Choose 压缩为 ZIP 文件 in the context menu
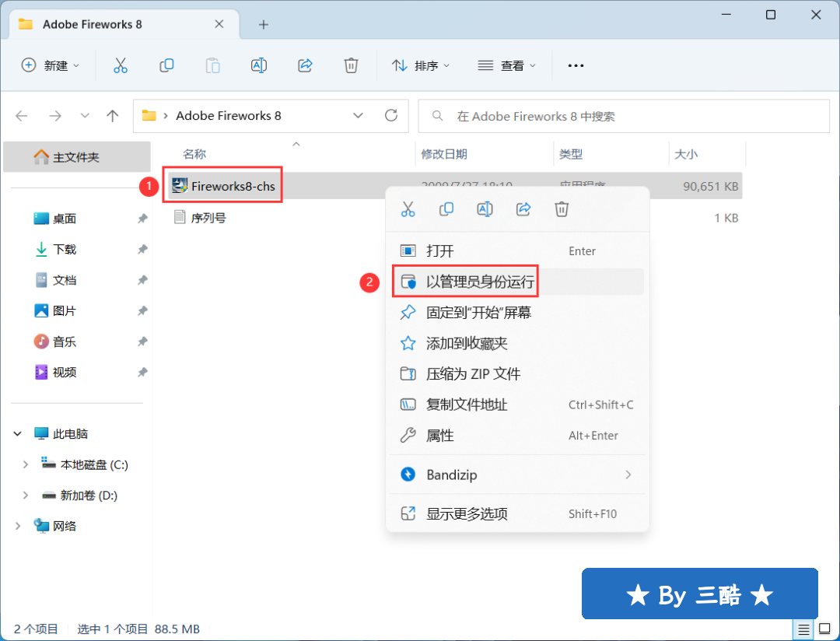 click(x=517, y=374)
